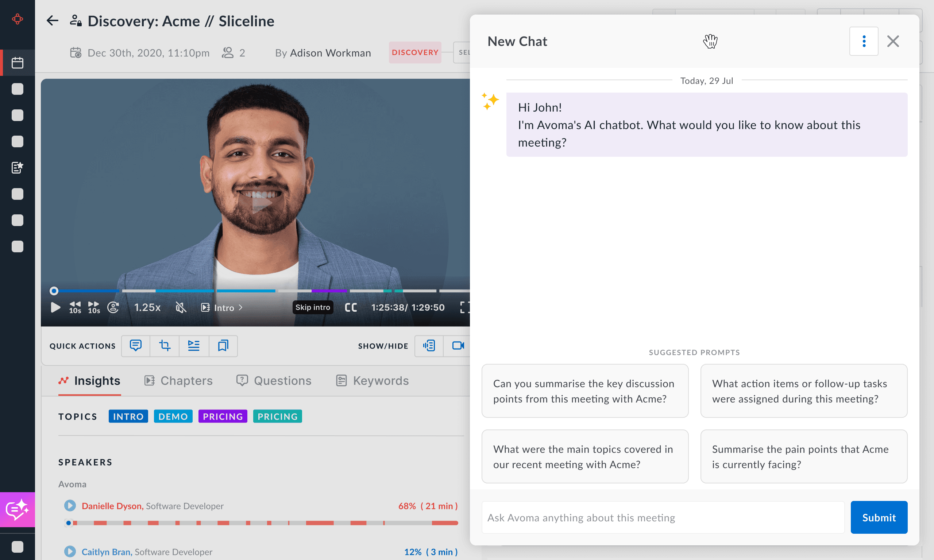Expand the Intro chapter selector
Viewport: 934px width, 560px height.
pos(222,308)
